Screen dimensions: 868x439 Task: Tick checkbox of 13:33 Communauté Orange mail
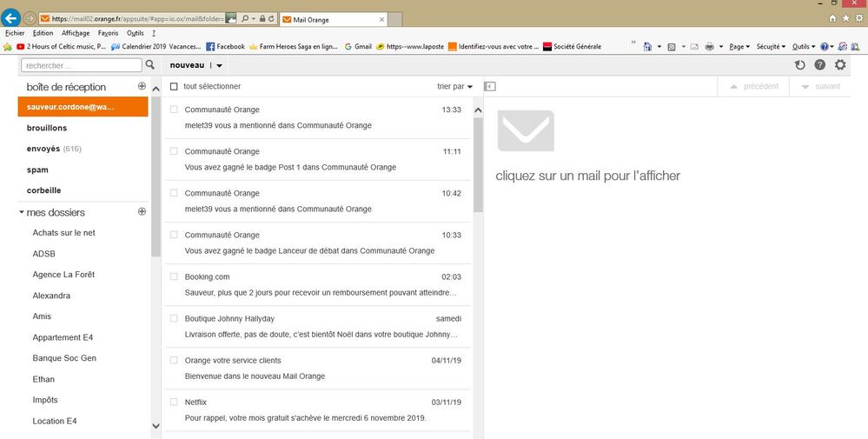[x=174, y=109]
